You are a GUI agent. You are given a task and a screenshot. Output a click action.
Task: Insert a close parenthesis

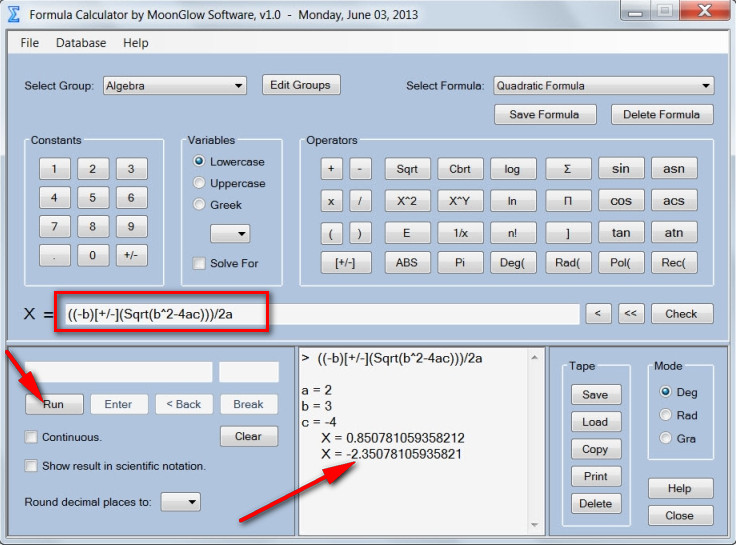point(360,233)
